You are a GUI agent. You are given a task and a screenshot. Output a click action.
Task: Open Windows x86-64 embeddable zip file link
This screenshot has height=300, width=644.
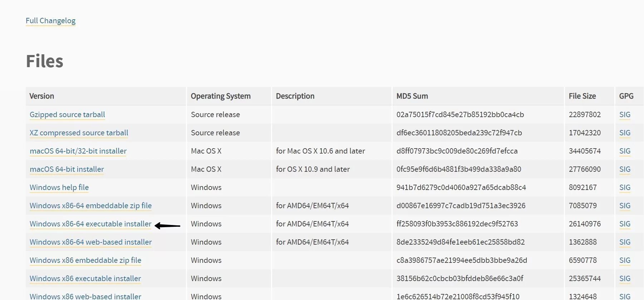point(90,206)
